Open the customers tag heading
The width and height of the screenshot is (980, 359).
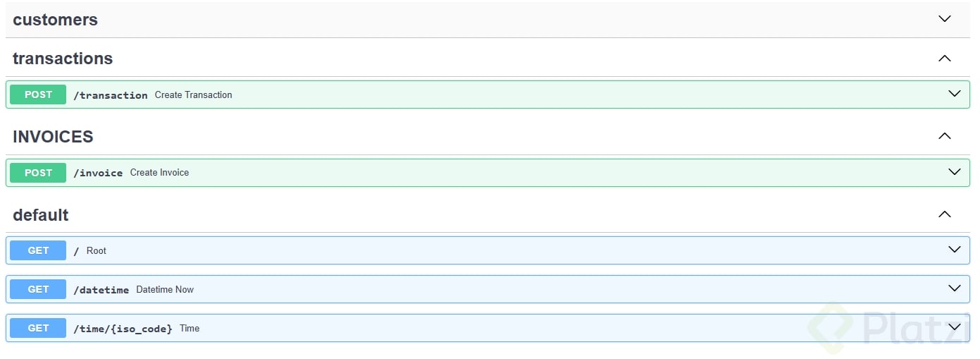(x=55, y=20)
